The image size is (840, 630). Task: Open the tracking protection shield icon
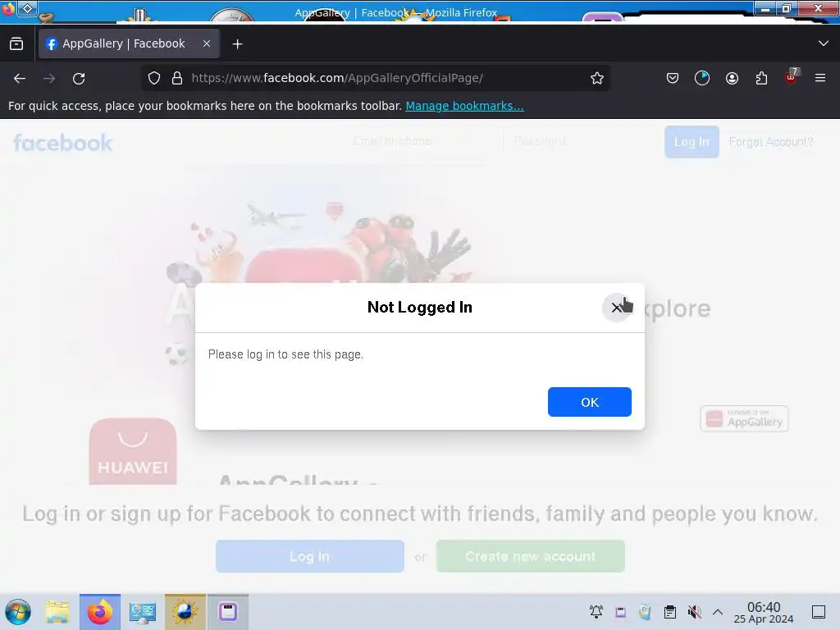(154, 78)
